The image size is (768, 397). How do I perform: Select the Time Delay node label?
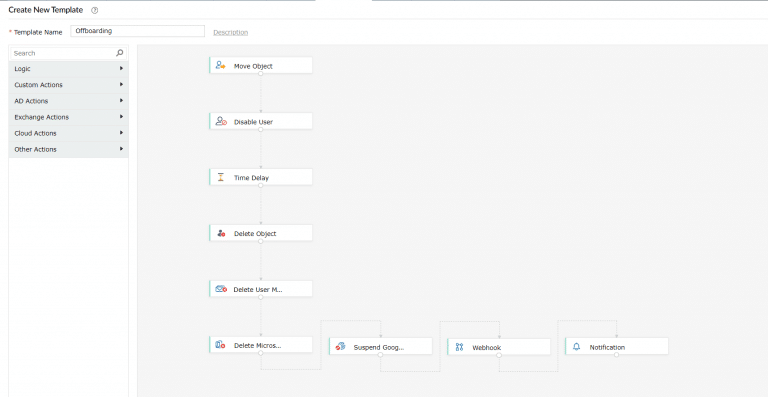point(251,178)
